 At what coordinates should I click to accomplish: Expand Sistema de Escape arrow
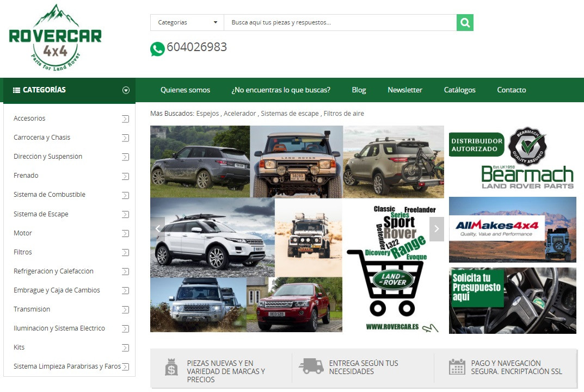[x=126, y=215]
